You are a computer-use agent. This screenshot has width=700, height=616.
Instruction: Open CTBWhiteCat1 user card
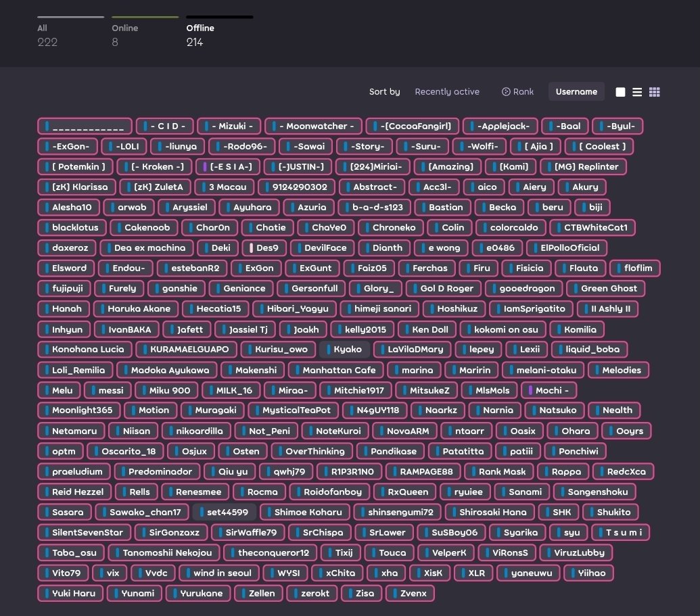point(592,228)
